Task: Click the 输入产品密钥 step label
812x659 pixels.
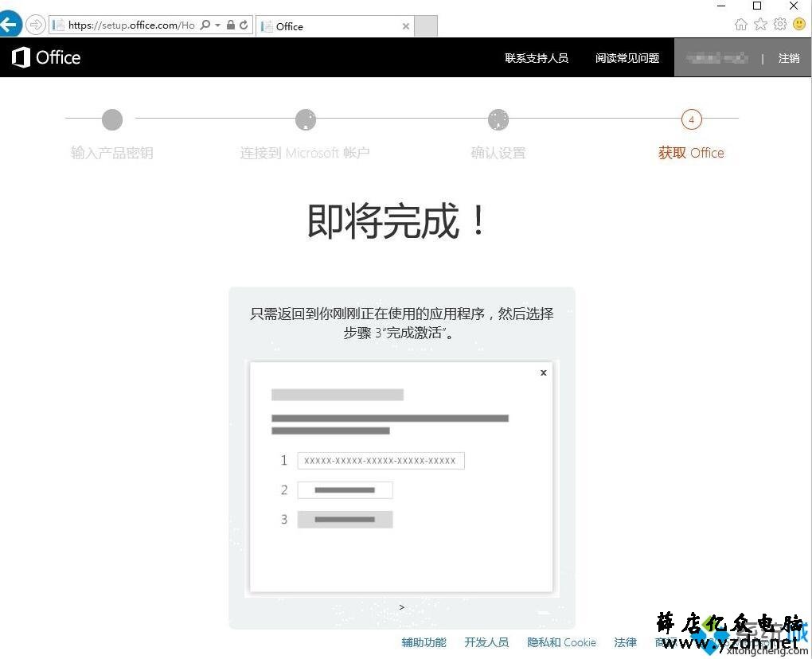Action: coord(112,153)
